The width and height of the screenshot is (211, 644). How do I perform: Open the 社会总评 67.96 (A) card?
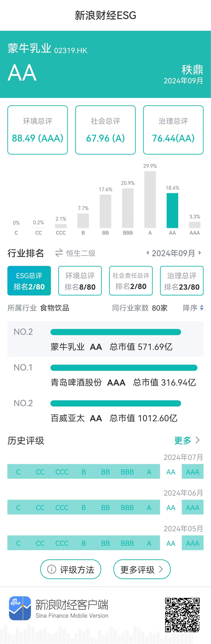click(x=105, y=130)
